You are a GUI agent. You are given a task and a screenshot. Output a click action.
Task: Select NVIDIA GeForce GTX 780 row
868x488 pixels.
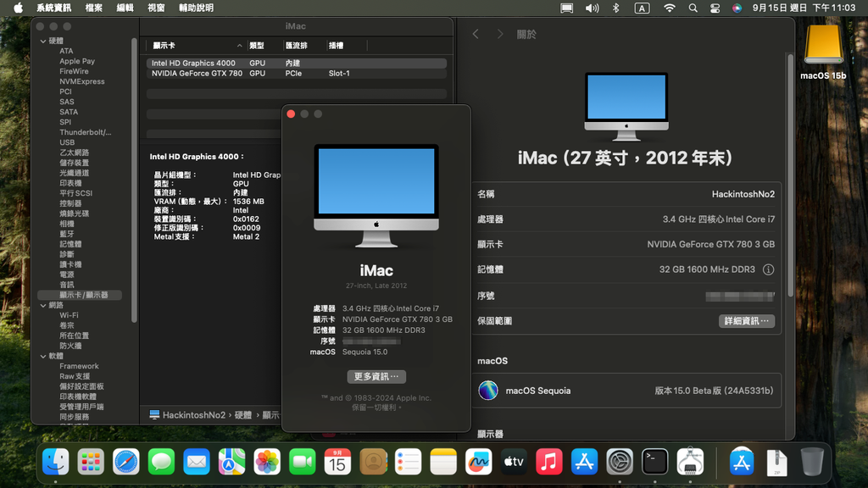coord(296,73)
